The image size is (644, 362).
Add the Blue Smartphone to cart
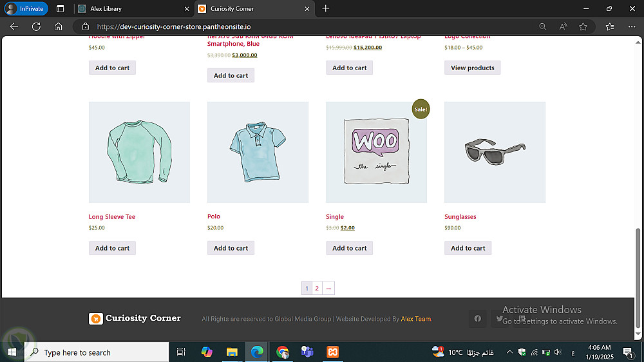click(231, 75)
